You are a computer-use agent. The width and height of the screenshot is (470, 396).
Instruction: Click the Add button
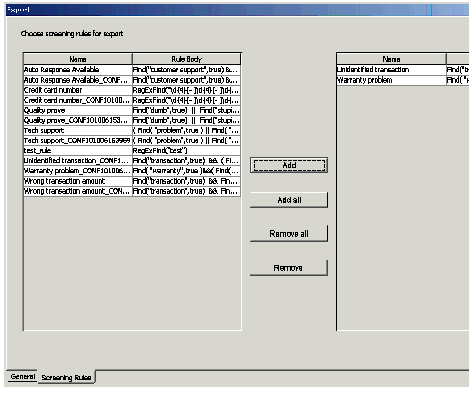point(289,165)
